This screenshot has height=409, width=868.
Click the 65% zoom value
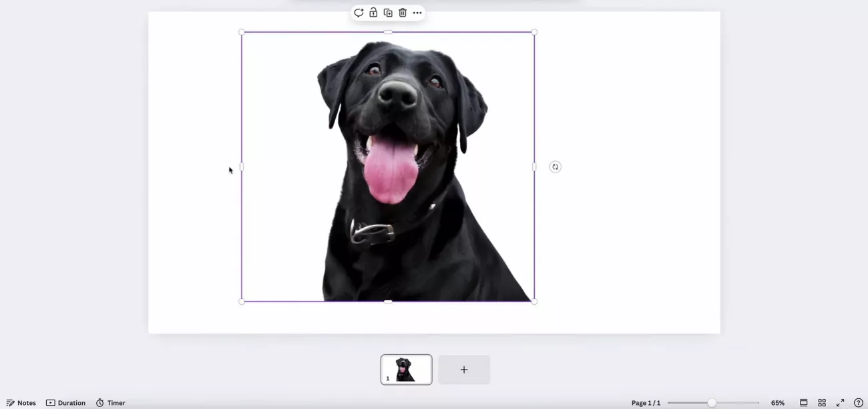click(x=777, y=403)
